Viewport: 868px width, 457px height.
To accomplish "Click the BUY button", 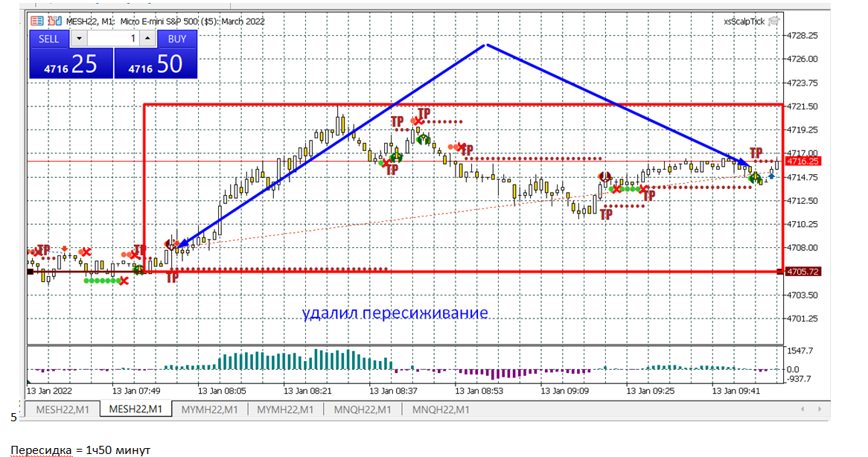I will coord(177,39).
